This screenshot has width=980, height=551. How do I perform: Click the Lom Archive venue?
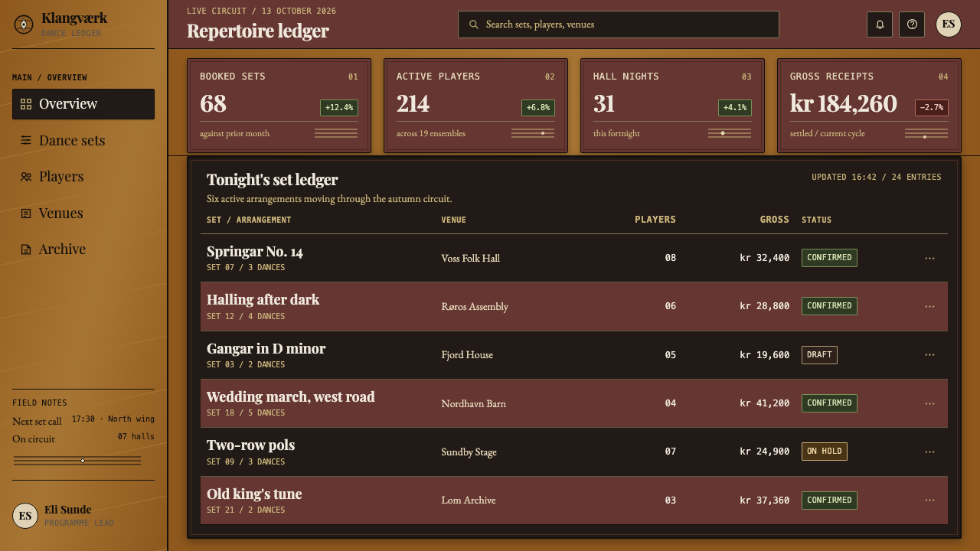469,500
